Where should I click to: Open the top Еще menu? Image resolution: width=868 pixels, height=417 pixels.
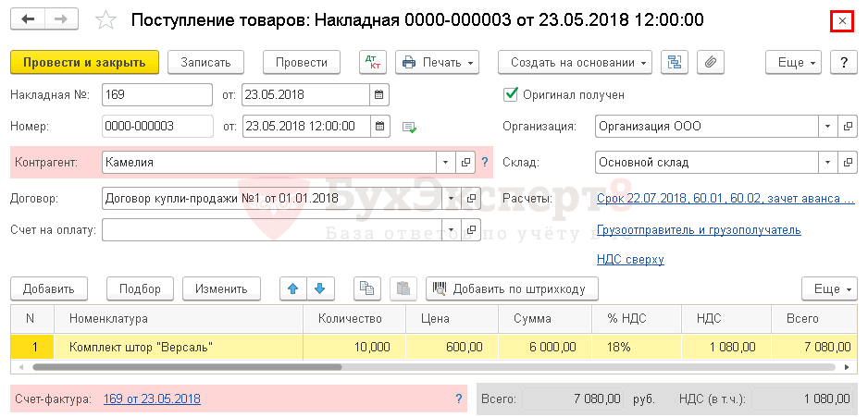(x=793, y=62)
